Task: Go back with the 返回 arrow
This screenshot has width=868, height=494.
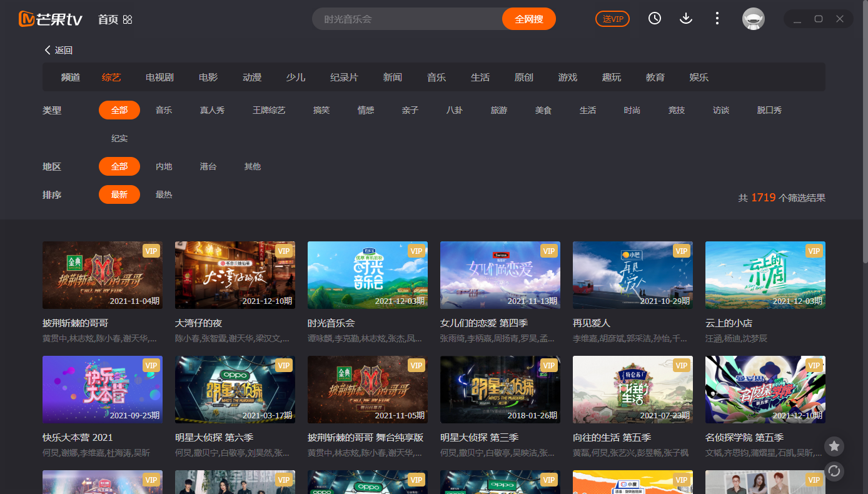Action: pos(58,50)
